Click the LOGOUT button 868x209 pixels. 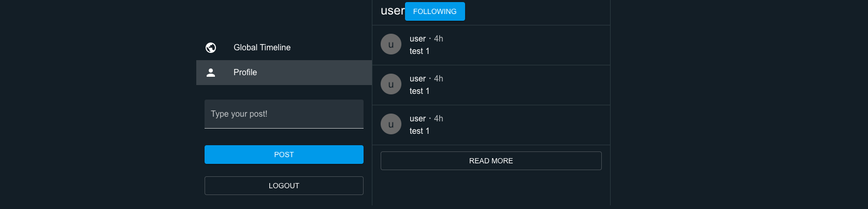click(284, 186)
